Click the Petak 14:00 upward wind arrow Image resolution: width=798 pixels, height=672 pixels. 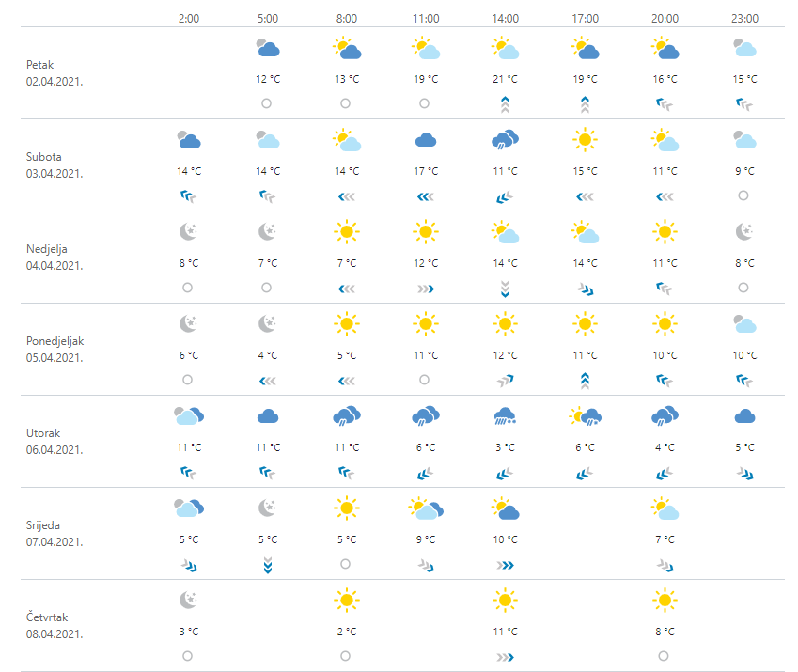click(x=505, y=103)
